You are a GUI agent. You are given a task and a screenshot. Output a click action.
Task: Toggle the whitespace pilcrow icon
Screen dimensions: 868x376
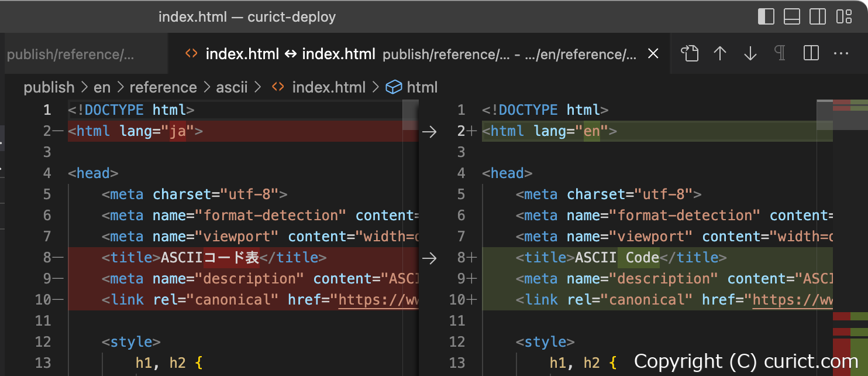click(780, 54)
